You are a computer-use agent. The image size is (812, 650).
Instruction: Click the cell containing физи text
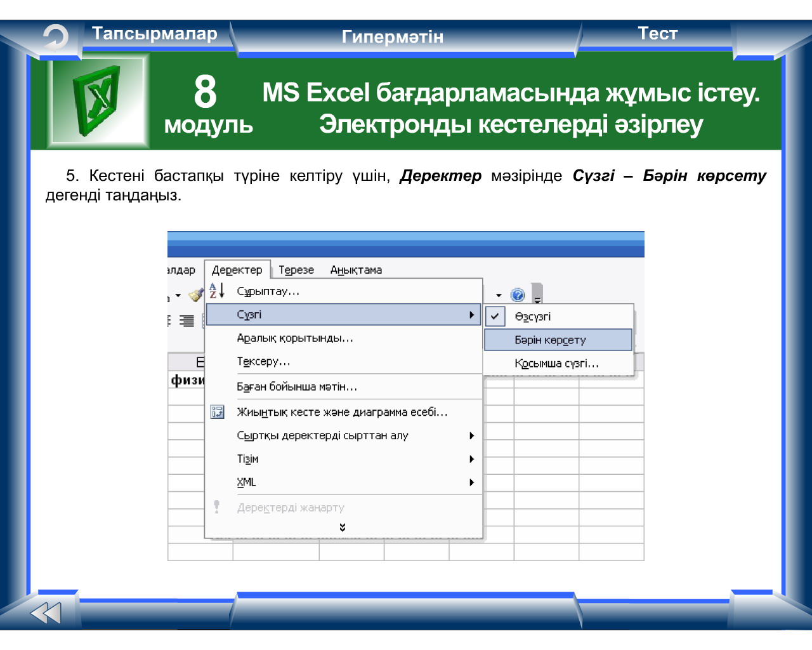point(187,380)
